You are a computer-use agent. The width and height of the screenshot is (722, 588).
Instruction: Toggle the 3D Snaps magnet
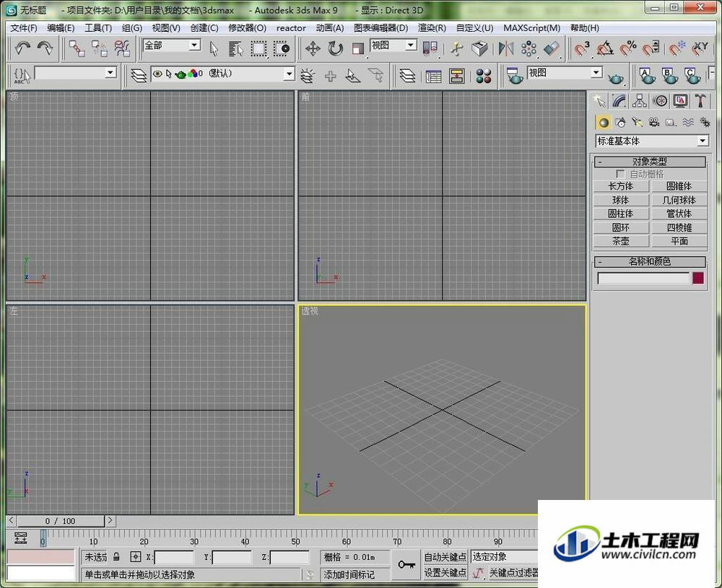[x=581, y=48]
